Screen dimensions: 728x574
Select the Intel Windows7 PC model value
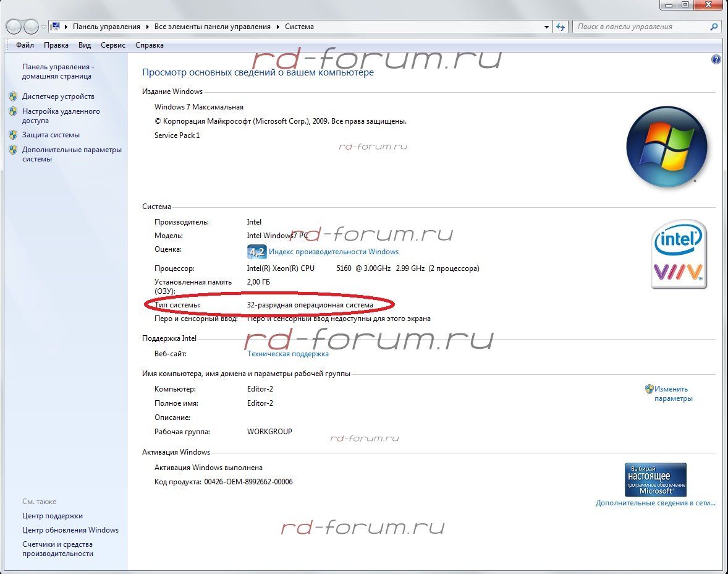click(277, 236)
